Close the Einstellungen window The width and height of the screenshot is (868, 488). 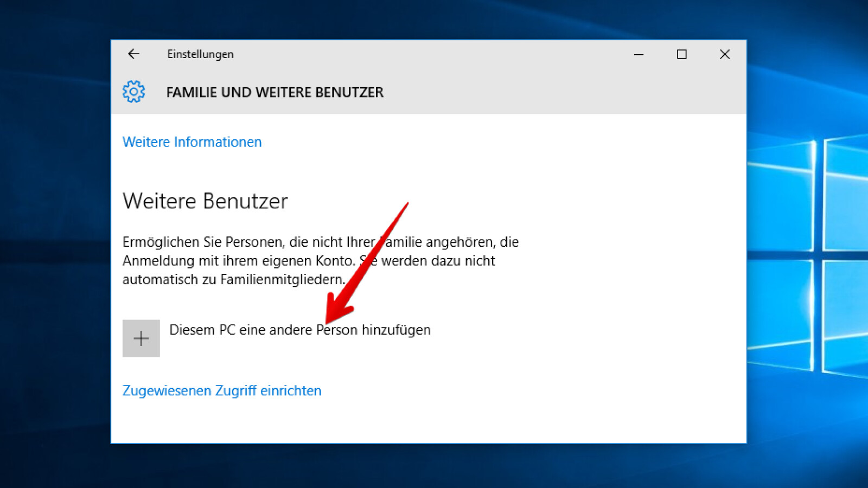(x=725, y=54)
